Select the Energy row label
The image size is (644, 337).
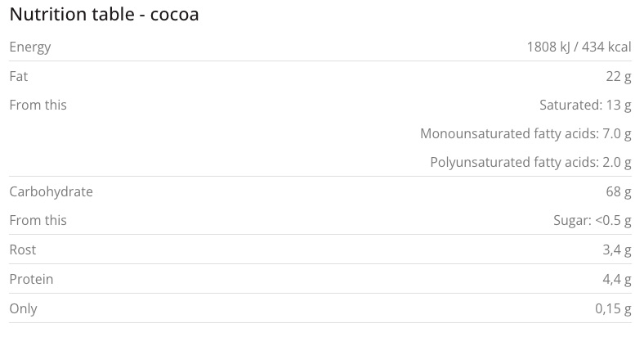tap(29, 47)
